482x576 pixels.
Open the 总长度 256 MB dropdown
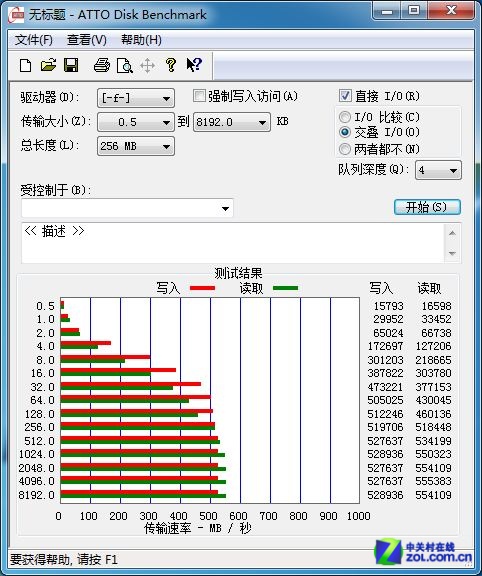click(136, 146)
